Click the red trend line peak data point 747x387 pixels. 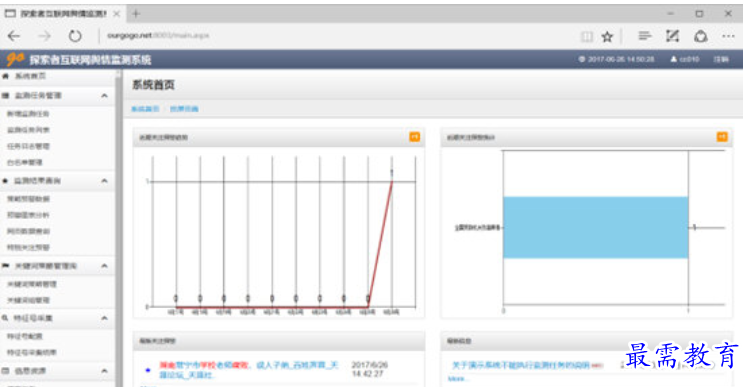pos(392,181)
